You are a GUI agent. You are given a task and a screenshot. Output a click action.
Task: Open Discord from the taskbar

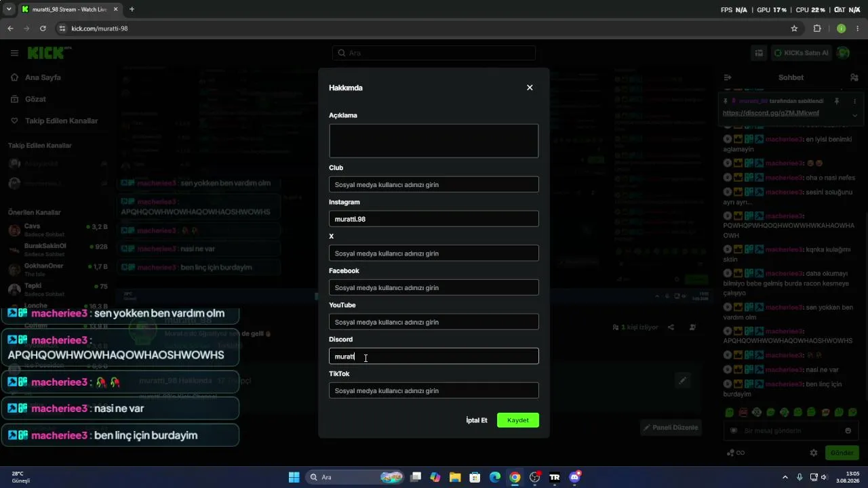click(x=575, y=477)
